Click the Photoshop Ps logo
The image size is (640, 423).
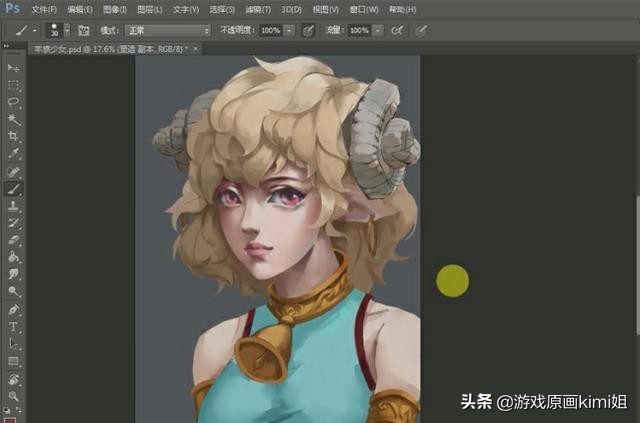click(x=13, y=8)
